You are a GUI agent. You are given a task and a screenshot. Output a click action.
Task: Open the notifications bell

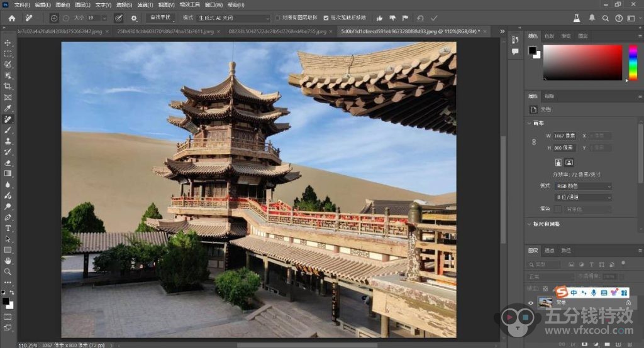click(592, 18)
